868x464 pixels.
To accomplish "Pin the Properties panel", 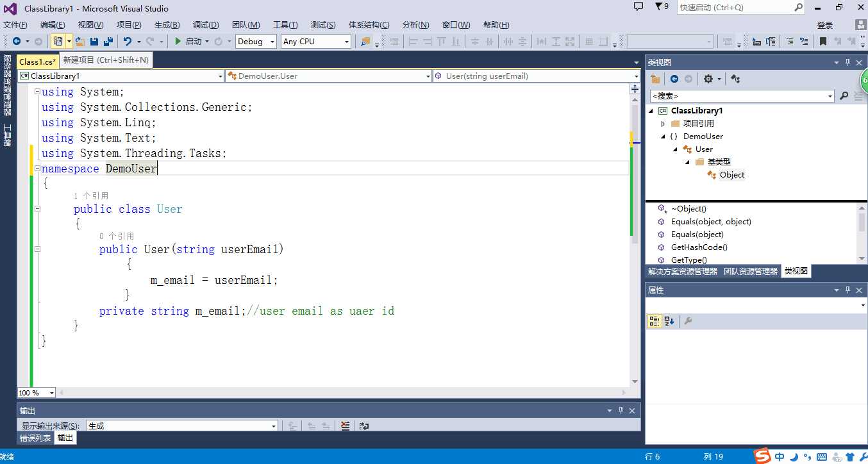I will tap(847, 290).
